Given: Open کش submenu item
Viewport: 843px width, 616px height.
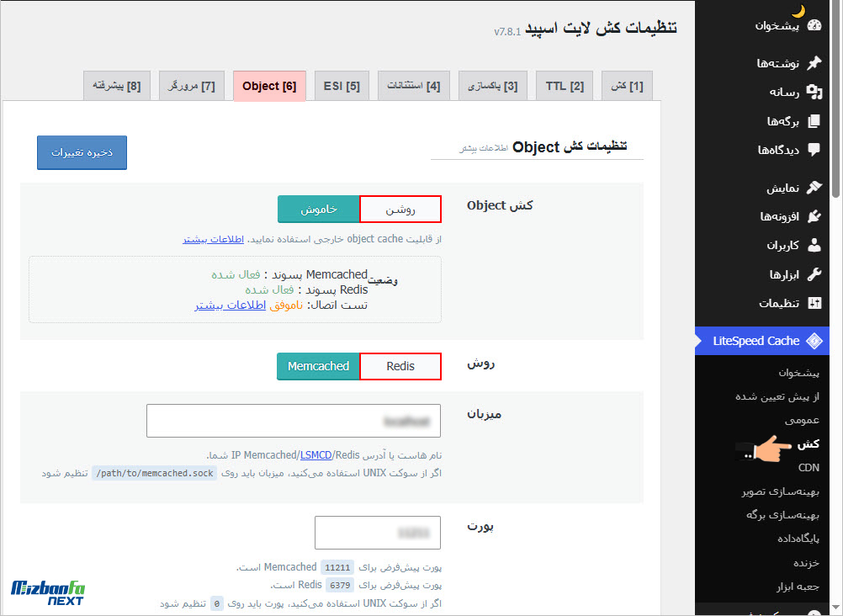Looking at the screenshot, I should click(x=808, y=443).
